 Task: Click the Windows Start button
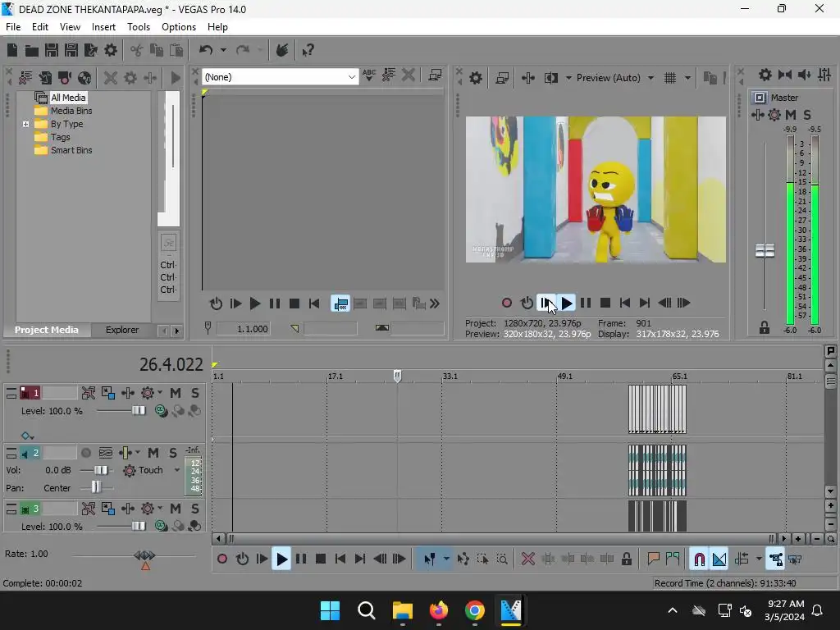(330, 610)
